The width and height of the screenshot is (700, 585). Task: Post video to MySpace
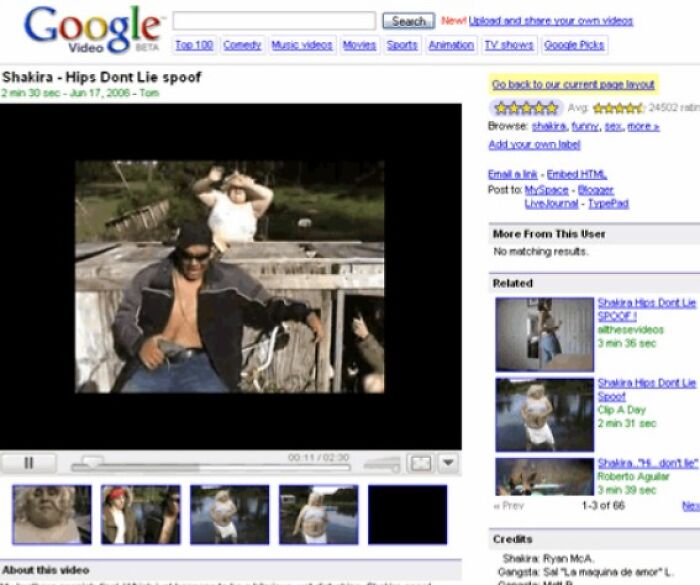546,190
